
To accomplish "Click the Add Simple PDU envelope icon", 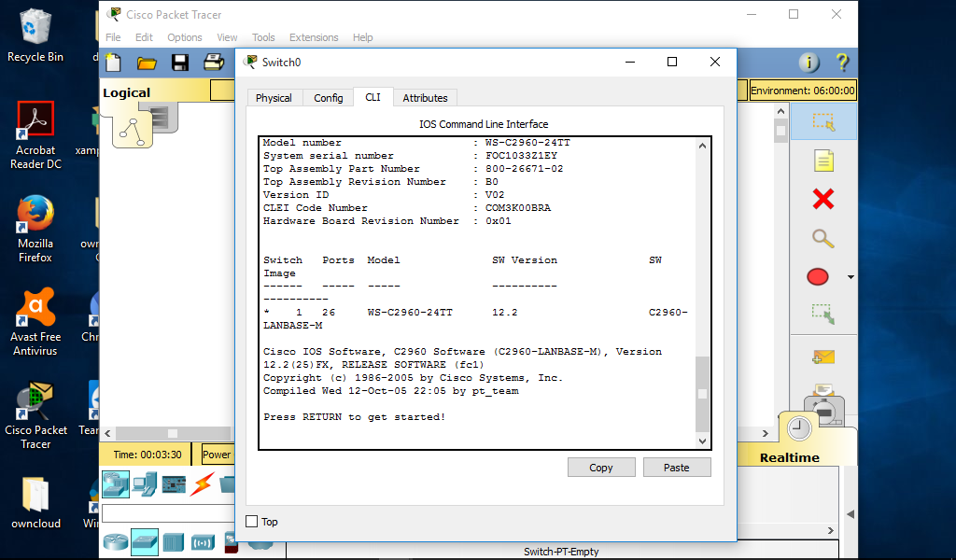I will pyautogui.click(x=823, y=357).
